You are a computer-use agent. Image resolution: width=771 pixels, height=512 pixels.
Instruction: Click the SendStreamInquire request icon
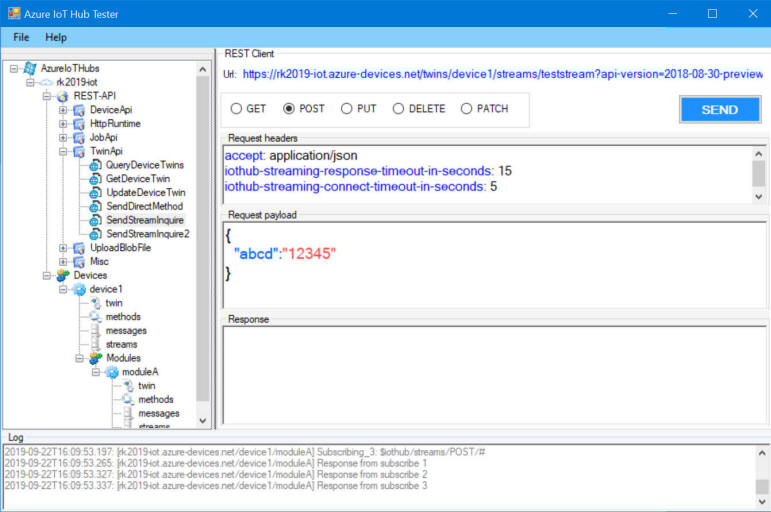pos(95,221)
